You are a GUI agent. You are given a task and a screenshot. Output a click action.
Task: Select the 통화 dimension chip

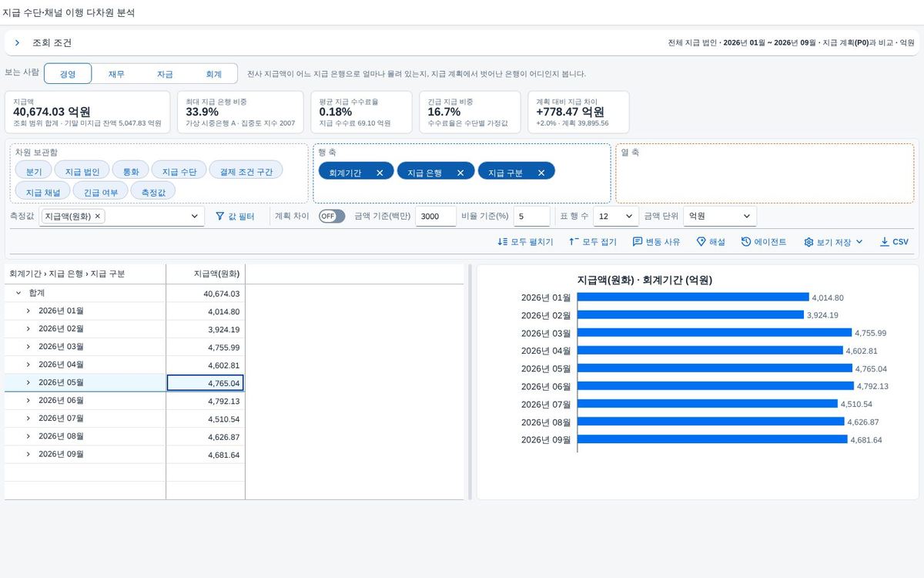[x=131, y=170]
